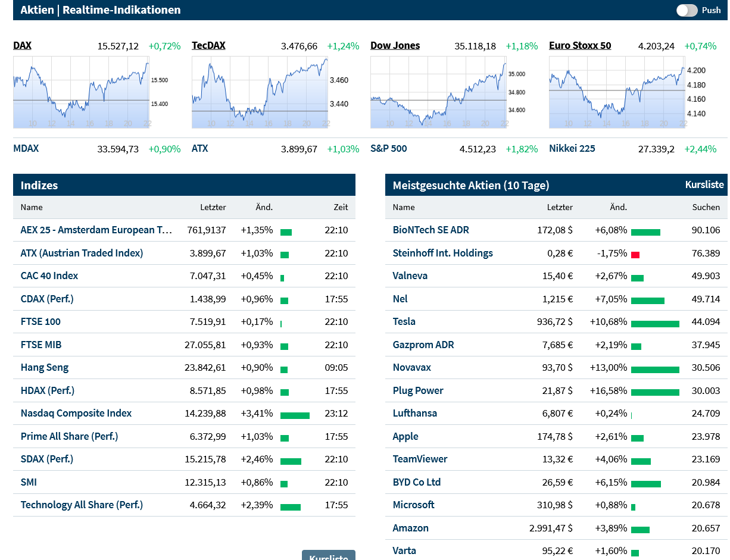Click the TecDAX intraday chart

click(260, 92)
